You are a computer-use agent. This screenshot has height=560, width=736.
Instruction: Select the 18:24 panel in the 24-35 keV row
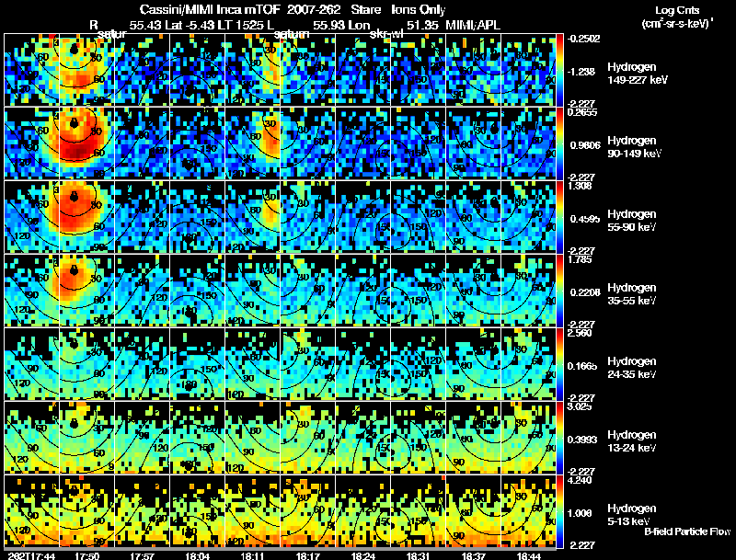click(x=362, y=364)
